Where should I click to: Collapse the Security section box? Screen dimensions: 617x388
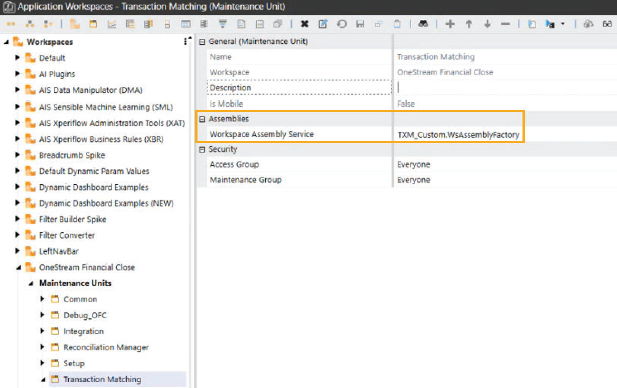(x=202, y=150)
